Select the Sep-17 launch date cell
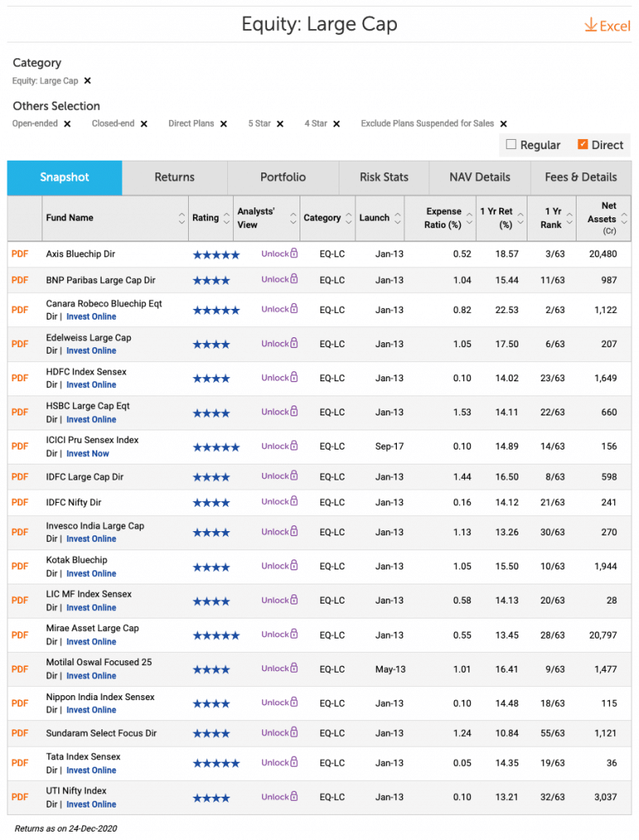Viewport: 639px width, 840px height. click(389, 446)
